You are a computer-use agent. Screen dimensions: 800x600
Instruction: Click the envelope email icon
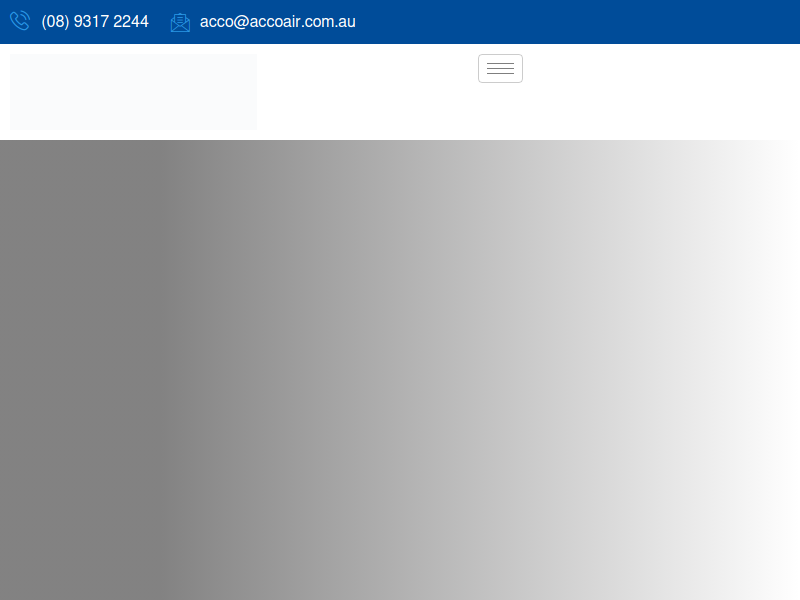point(180,22)
